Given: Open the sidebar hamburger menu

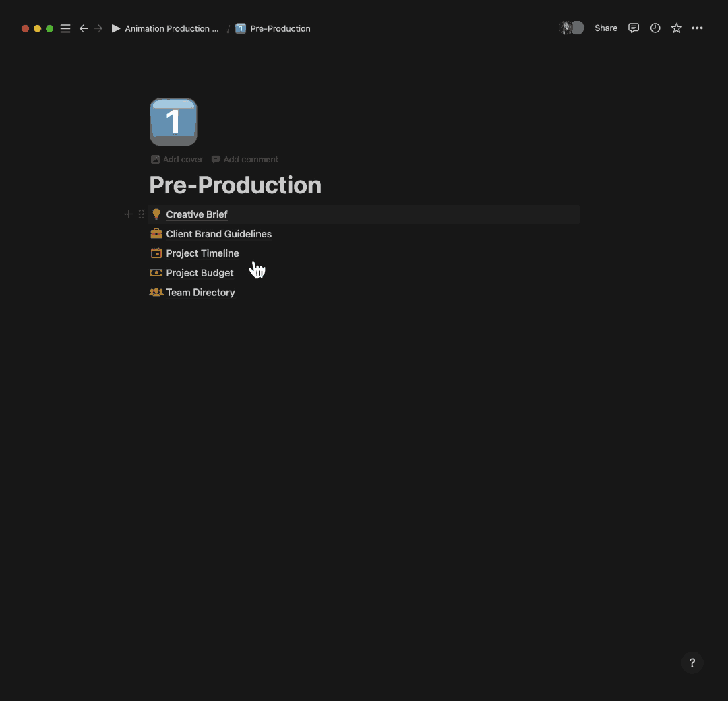Looking at the screenshot, I should pyautogui.click(x=65, y=28).
